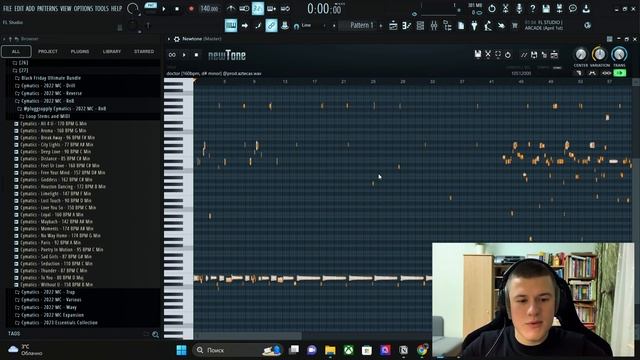Adjust the CENTER knob in Newtone

pos(580,54)
